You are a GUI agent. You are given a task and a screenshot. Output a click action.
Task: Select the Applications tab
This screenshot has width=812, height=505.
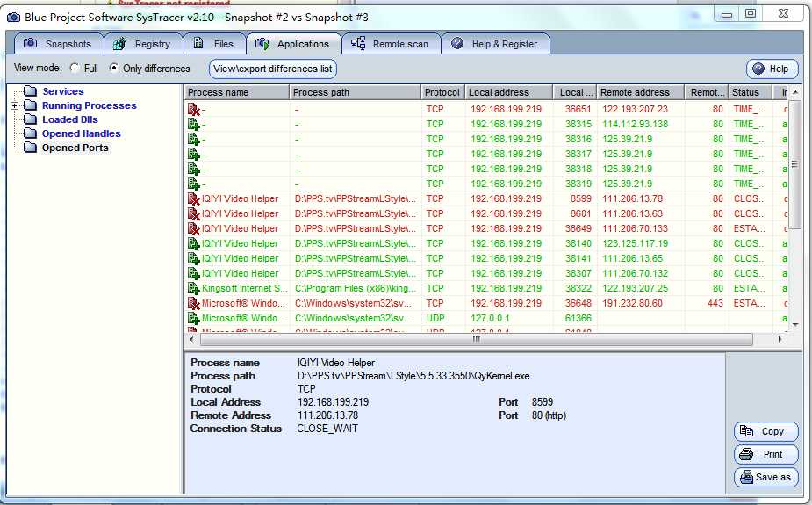pos(293,44)
